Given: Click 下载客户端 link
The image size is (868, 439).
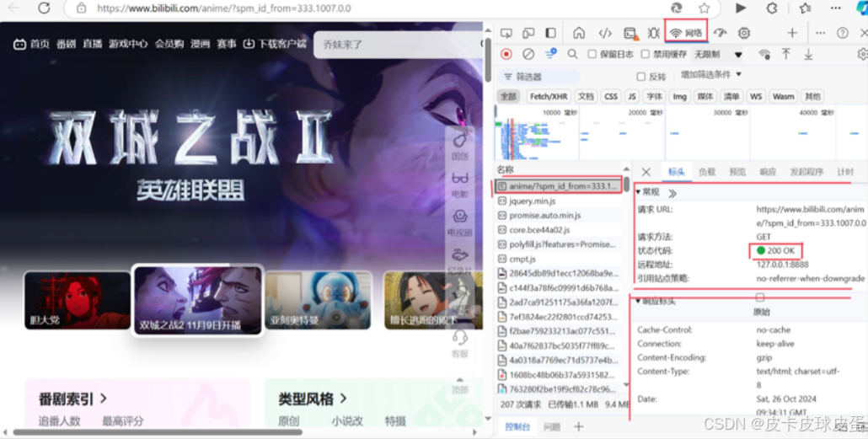Looking at the screenshot, I should (x=275, y=44).
